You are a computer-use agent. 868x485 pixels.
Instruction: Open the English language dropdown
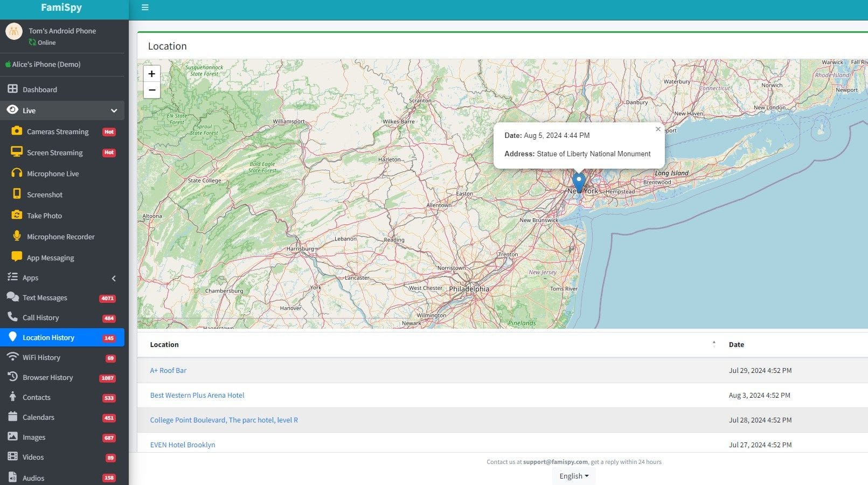click(573, 476)
